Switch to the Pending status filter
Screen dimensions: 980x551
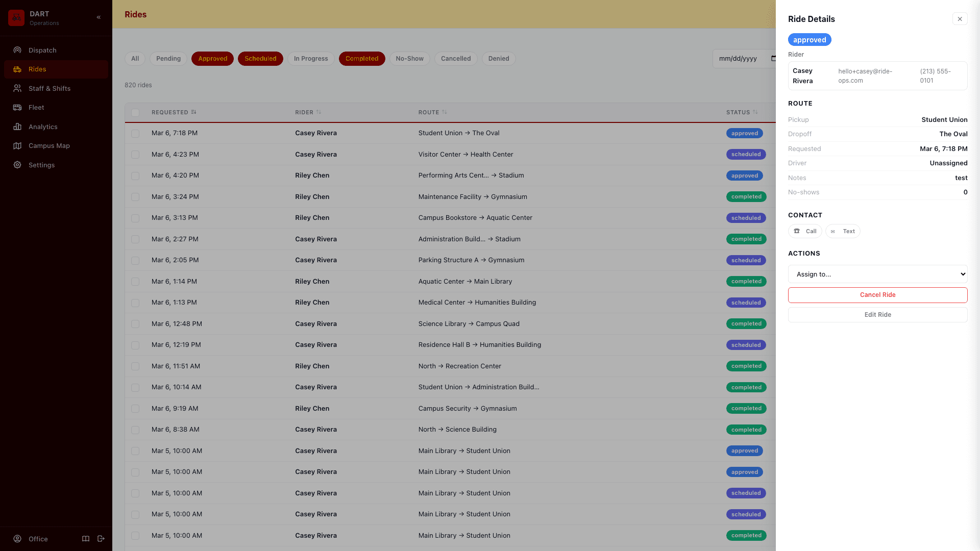[x=168, y=59]
